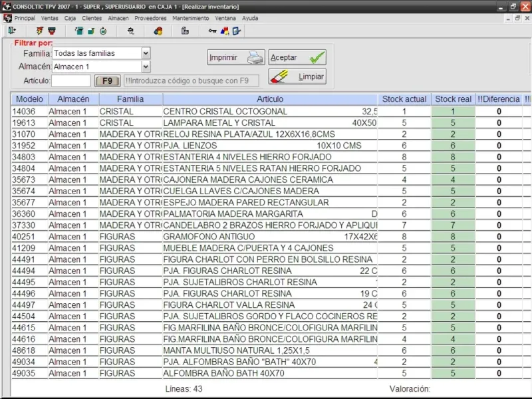Click the small green box toolbar icon
This screenshot has height=399, width=532.
(x=91, y=31)
